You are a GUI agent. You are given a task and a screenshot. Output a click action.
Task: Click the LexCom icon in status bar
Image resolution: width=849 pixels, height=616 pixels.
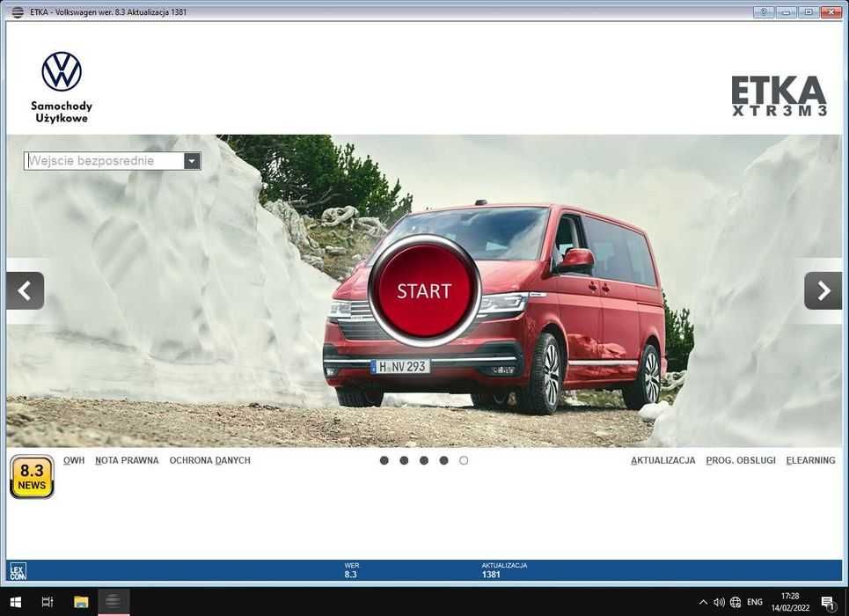coord(18,571)
